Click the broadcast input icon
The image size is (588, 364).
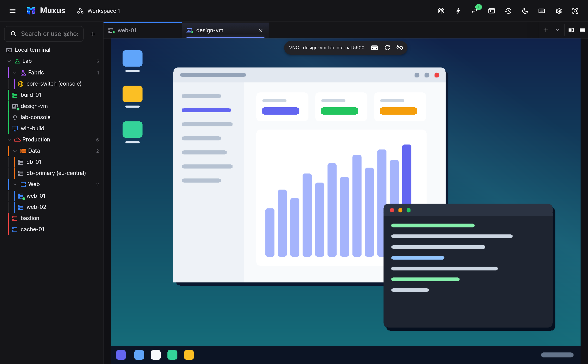[x=441, y=11]
